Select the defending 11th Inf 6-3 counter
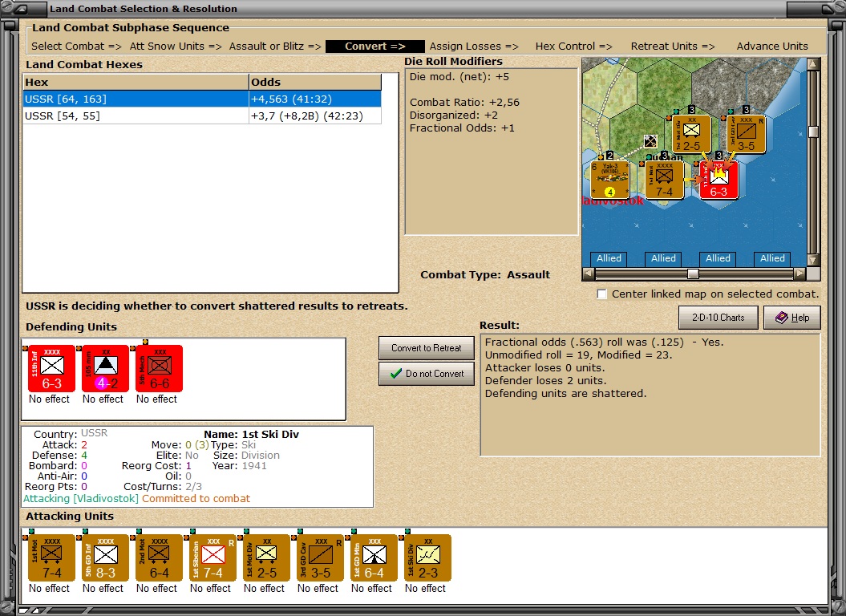Image resolution: width=846 pixels, height=616 pixels. [50, 369]
